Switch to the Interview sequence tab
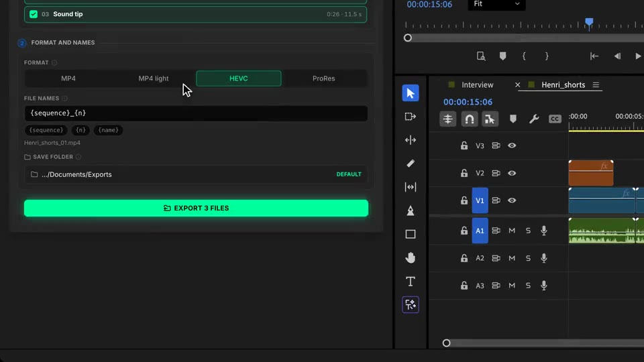Screen dimensions: 644x362 tap(477, 85)
